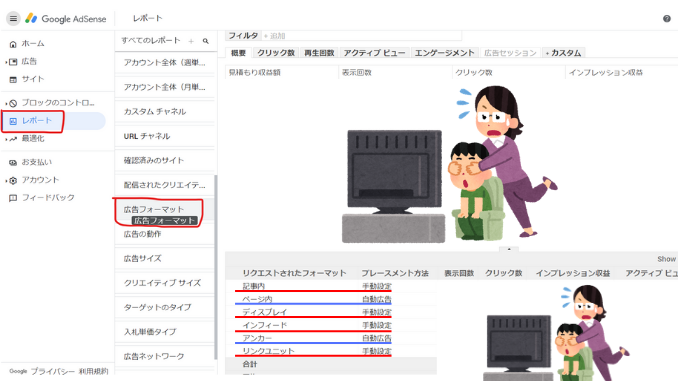Select the 確認済みのサイト report
The width and height of the screenshot is (678, 381).
165,160
